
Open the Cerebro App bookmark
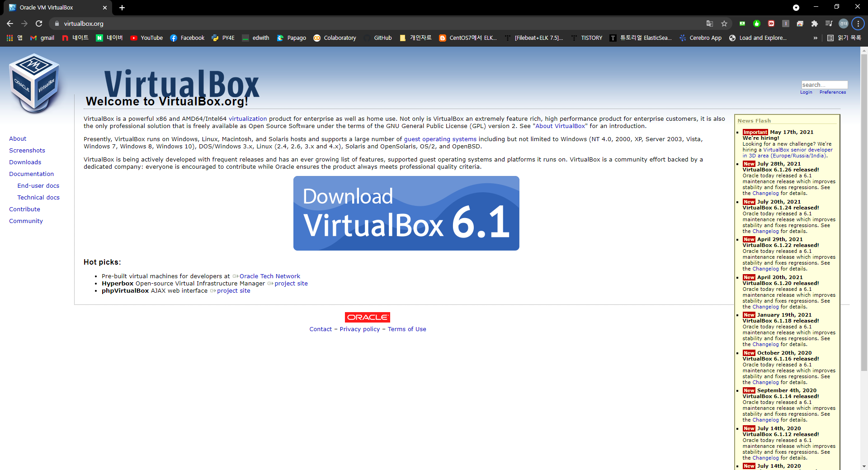pos(700,38)
